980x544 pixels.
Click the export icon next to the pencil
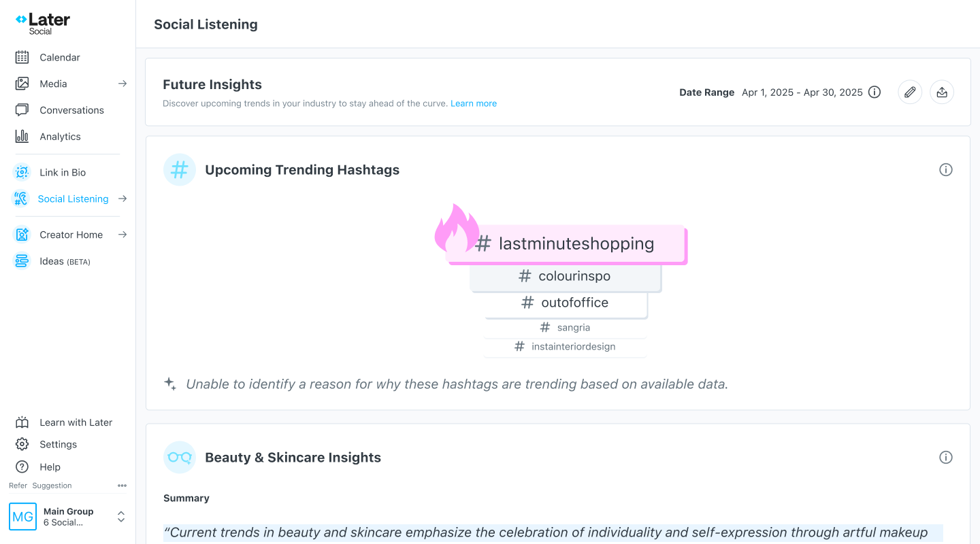tap(942, 92)
